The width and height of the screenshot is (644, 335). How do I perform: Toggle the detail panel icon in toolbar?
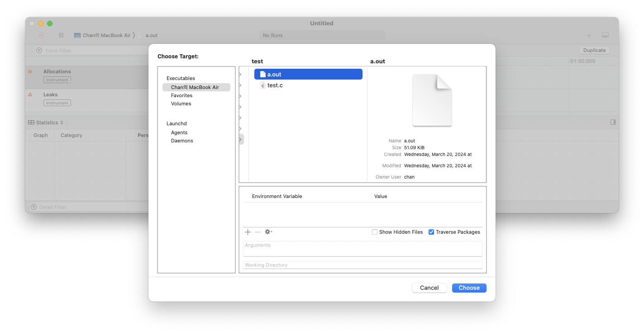[605, 35]
